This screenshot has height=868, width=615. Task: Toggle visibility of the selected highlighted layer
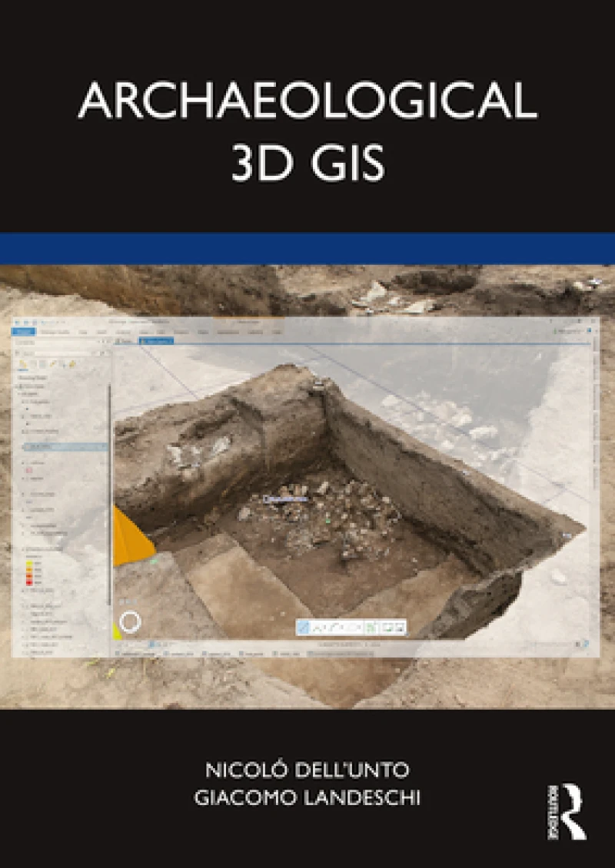[23, 446]
